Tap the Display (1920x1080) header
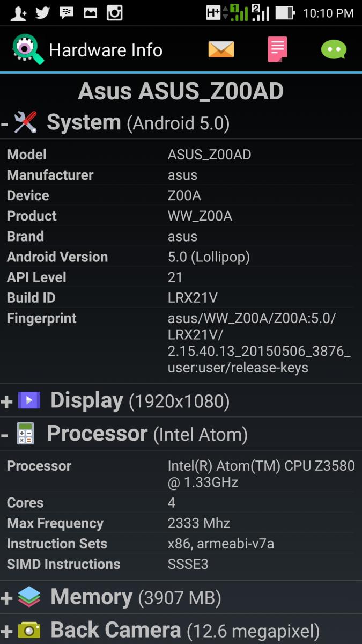Viewport: 362px width, 644px height. (140, 401)
